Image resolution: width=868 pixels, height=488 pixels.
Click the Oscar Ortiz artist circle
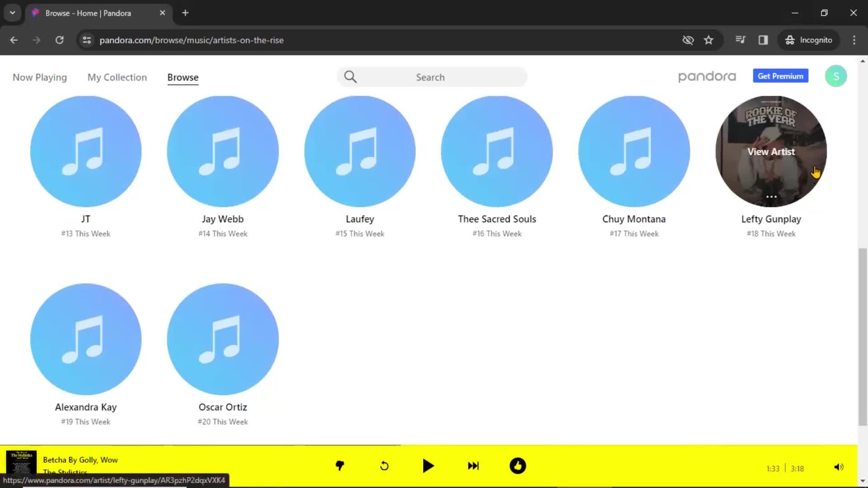(222, 339)
